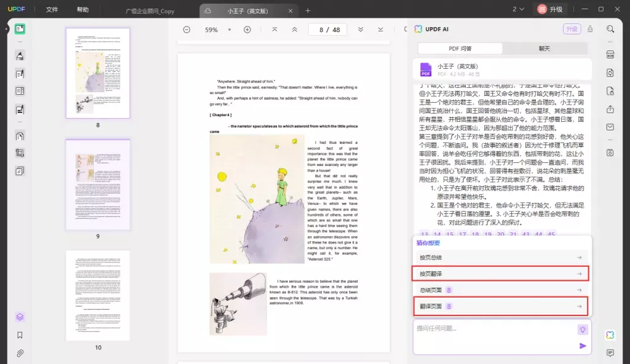This screenshot has height=364, width=630.
Task: Open the search magnifier icon
Action: [x=610, y=29]
